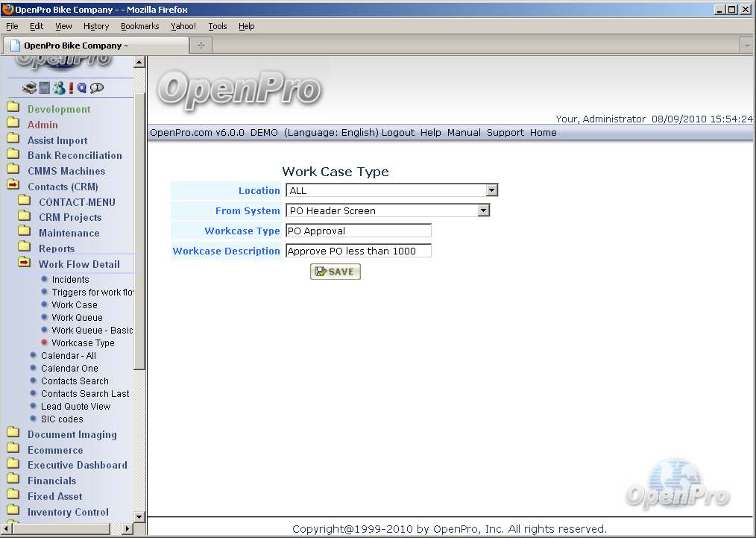This screenshot has height=538, width=756.
Task: Click the blue Q icon in sidebar
Action: pos(82,88)
